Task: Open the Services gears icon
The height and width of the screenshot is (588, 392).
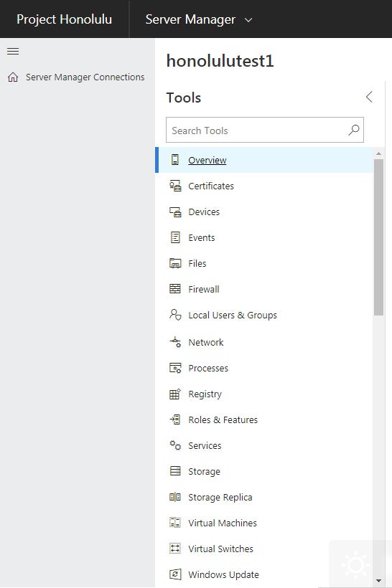Action: [x=175, y=445]
